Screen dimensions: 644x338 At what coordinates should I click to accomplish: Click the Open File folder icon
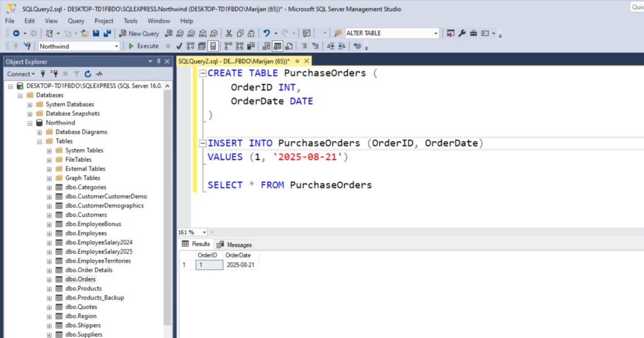click(x=85, y=33)
